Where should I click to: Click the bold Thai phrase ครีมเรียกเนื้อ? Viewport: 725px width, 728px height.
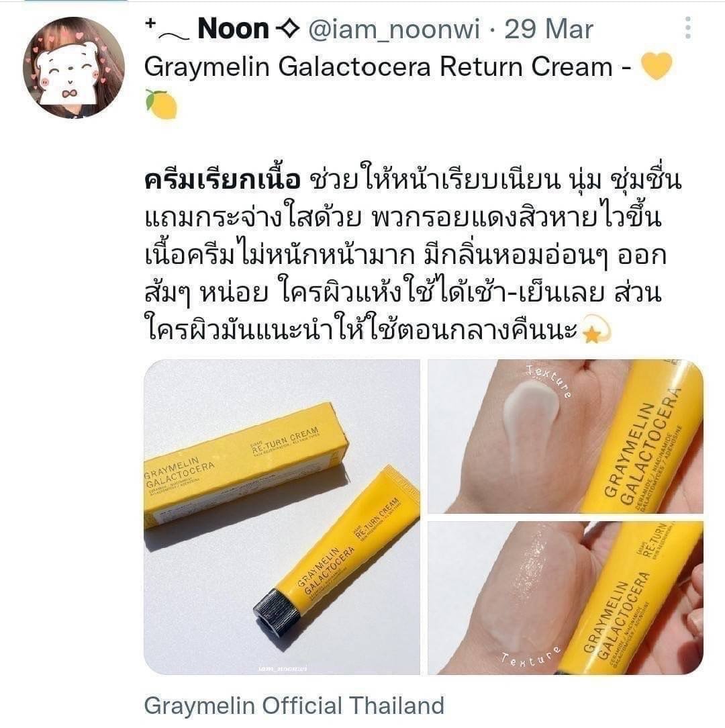coord(222,181)
